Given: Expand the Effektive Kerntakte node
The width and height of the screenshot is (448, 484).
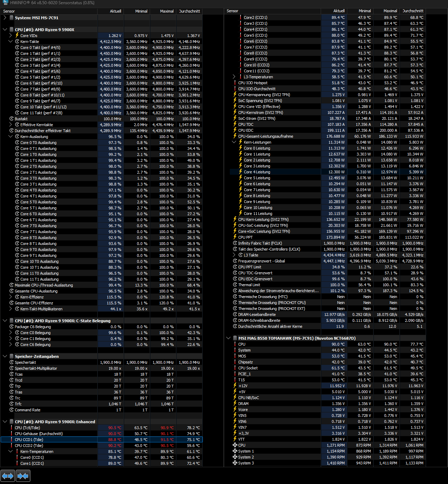Looking at the screenshot, I should (10, 125).
